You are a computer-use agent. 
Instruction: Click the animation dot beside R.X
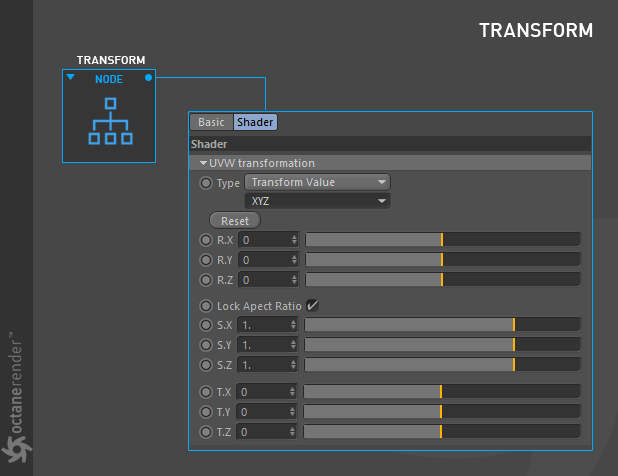206,240
